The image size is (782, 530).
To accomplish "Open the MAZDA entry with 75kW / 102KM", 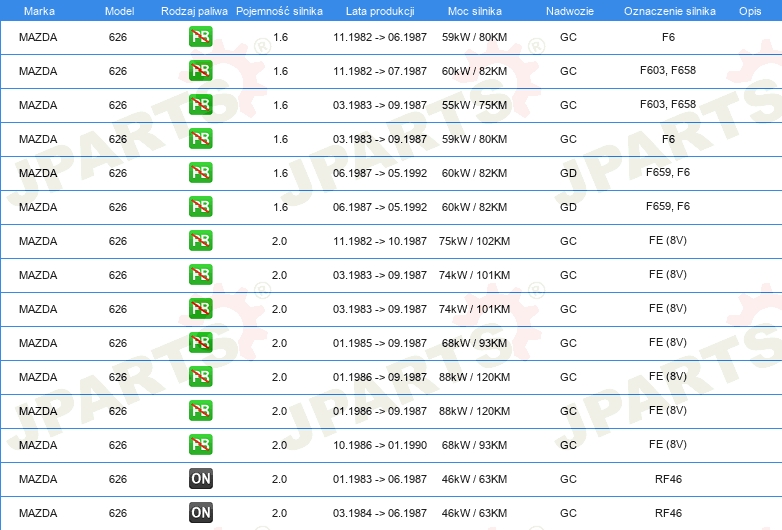I will pos(38,241).
